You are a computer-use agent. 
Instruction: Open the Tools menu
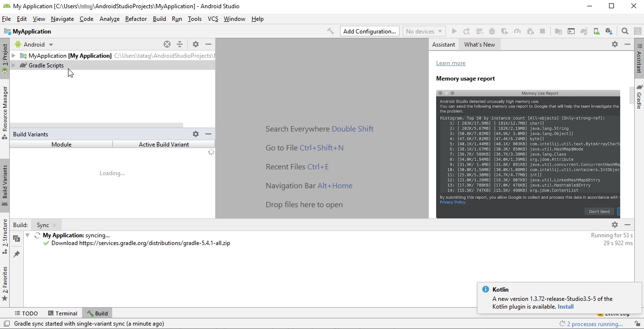click(195, 19)
